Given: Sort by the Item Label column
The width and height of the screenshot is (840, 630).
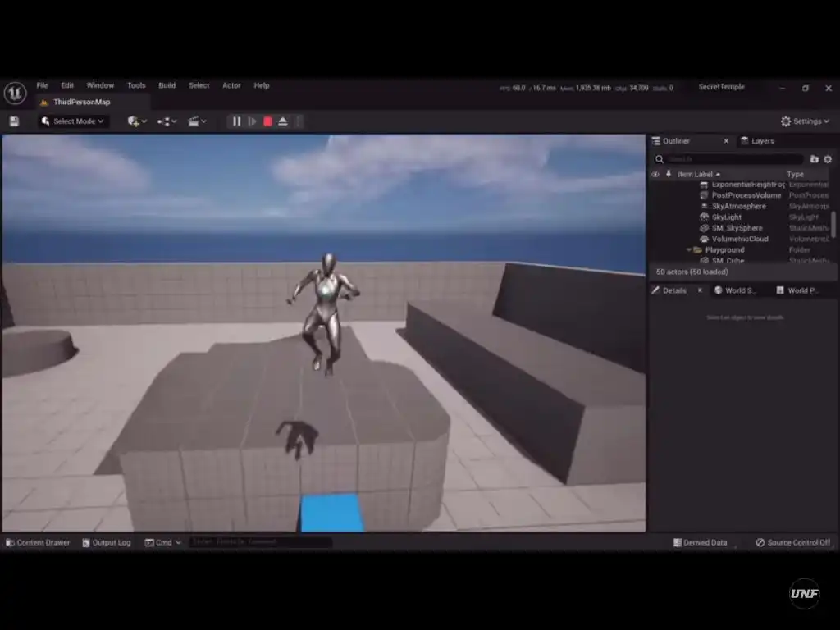Looking at the screenshot, I should coord(699,174).
